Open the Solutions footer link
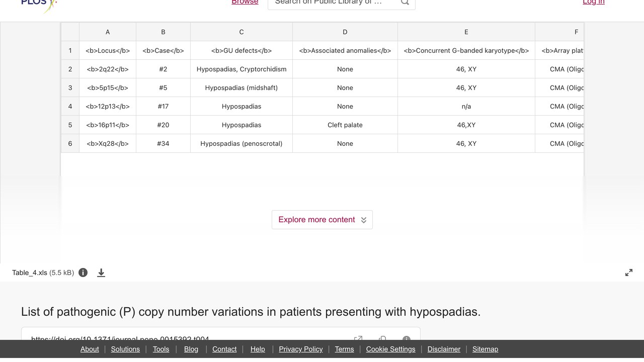The width and height of the screenshot is (644, 362). click(x=125, y=349)
